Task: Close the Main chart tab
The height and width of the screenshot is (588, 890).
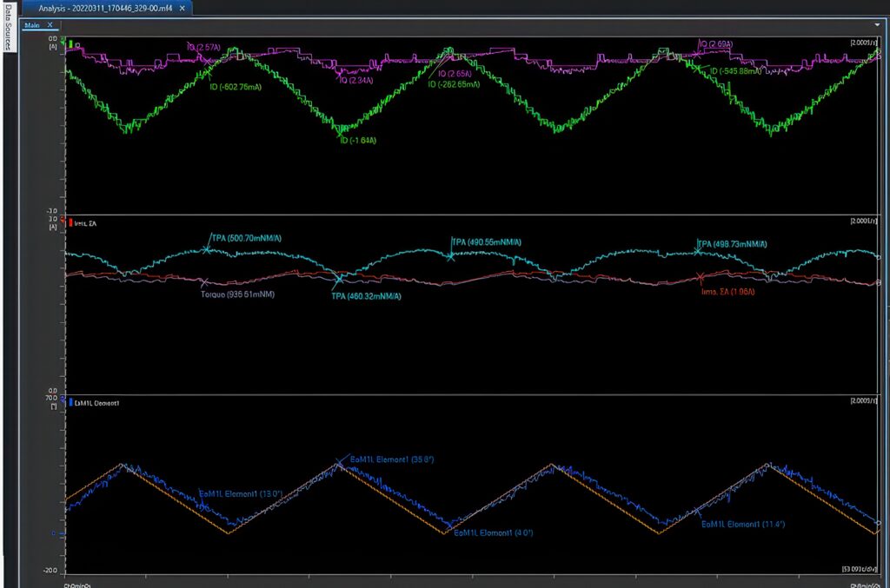Action: (50, 25)
